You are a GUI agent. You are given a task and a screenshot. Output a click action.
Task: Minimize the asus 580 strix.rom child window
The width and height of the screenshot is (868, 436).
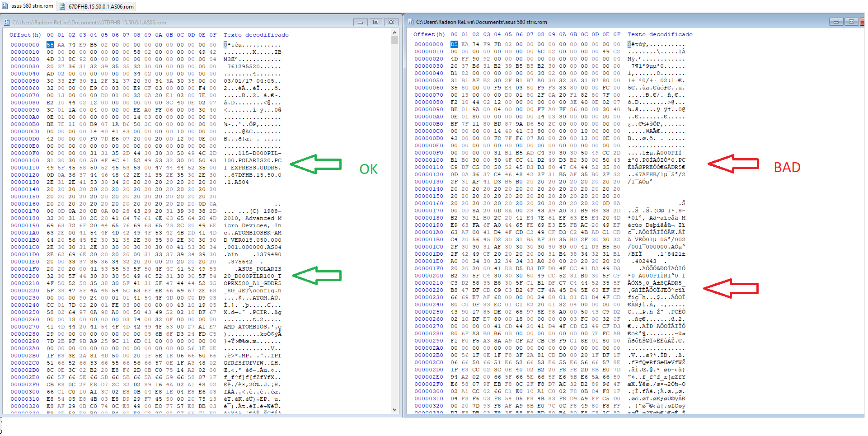click(x=836, y=22)
